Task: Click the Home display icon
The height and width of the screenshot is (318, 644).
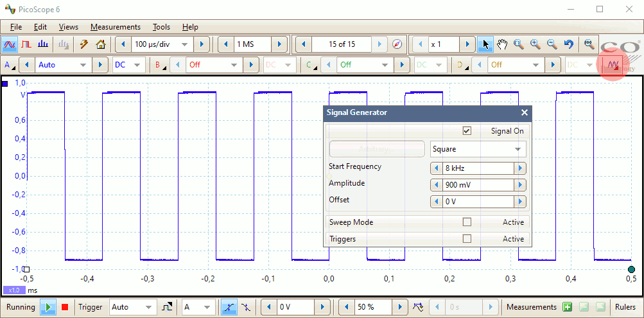Action: pyautogui.click(x=100, y=44)
